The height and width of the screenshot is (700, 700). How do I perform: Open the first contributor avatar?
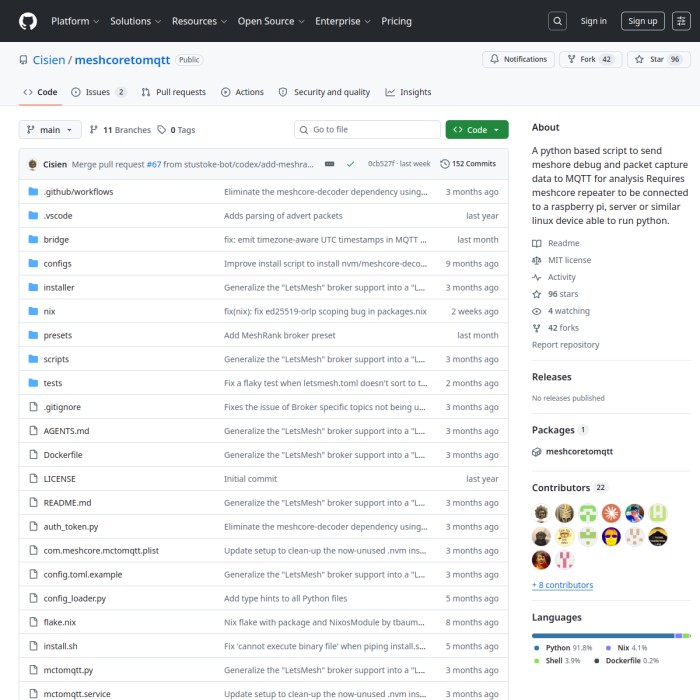[541, 513]
